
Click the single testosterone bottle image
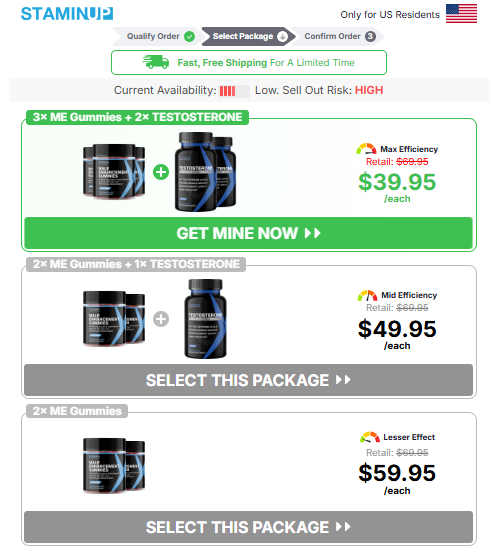click(205, 319)
